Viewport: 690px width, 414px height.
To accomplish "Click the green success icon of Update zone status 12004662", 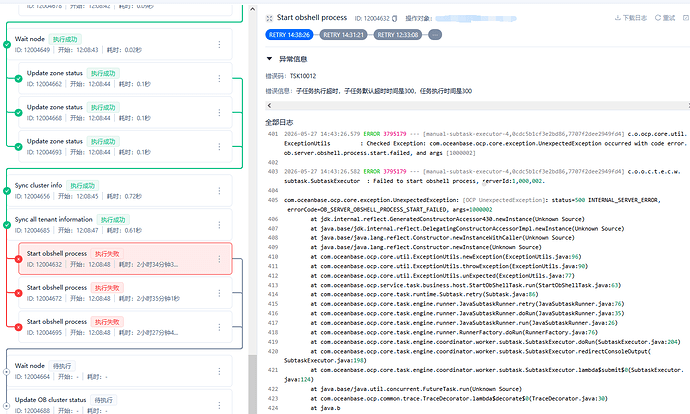I will coord(18,79).
